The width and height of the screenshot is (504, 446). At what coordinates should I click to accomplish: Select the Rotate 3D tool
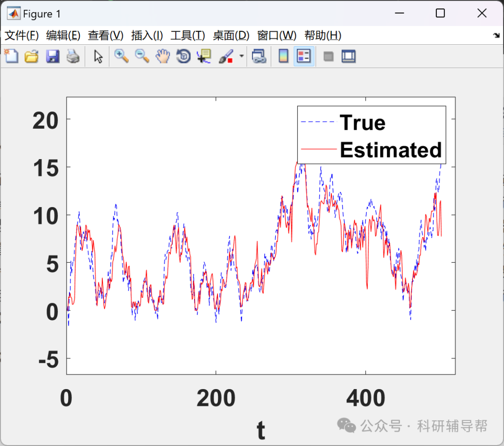tap(183, 56)
